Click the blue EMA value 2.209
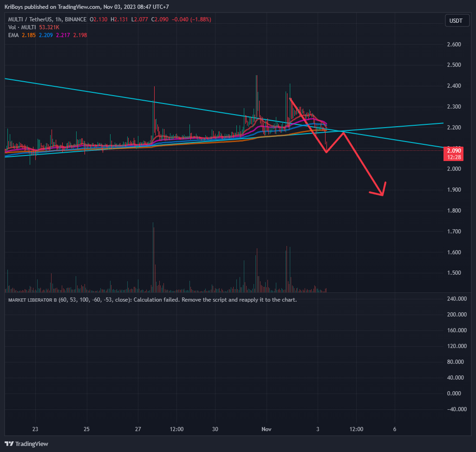Screen dimensions: 476x452 46,35
